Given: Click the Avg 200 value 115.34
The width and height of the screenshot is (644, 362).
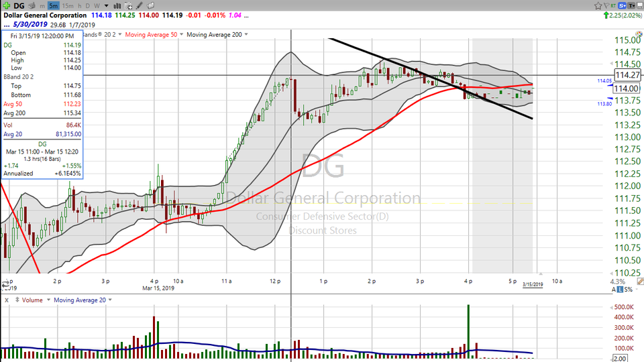Looking at the screenshot, I should [x=72, y=113].
